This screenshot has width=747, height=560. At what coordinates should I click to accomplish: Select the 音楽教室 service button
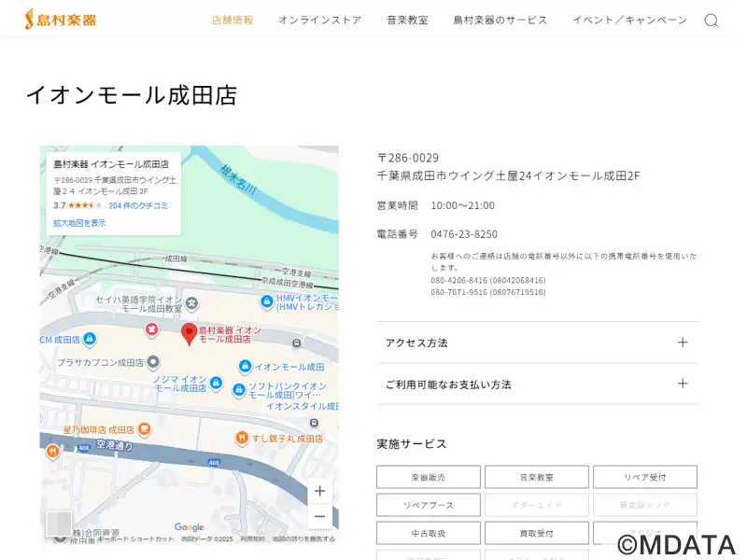point(536,477)
